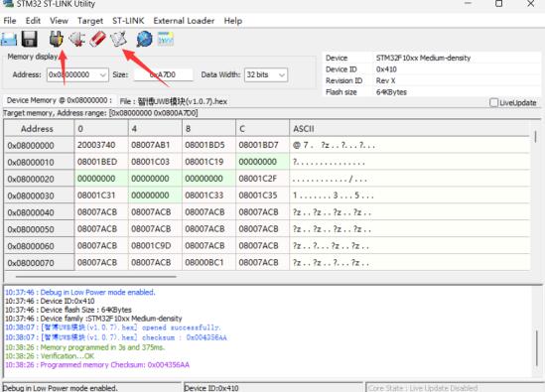This screenshot has width=545, height=392.
Task: Open the External Loader menu
Action: pos(184,21)
